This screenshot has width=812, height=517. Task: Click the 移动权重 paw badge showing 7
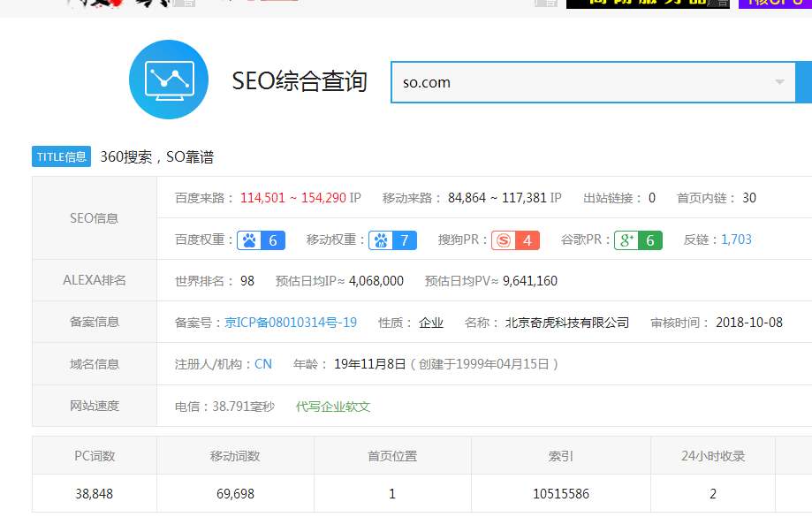[x=393, y=239]
